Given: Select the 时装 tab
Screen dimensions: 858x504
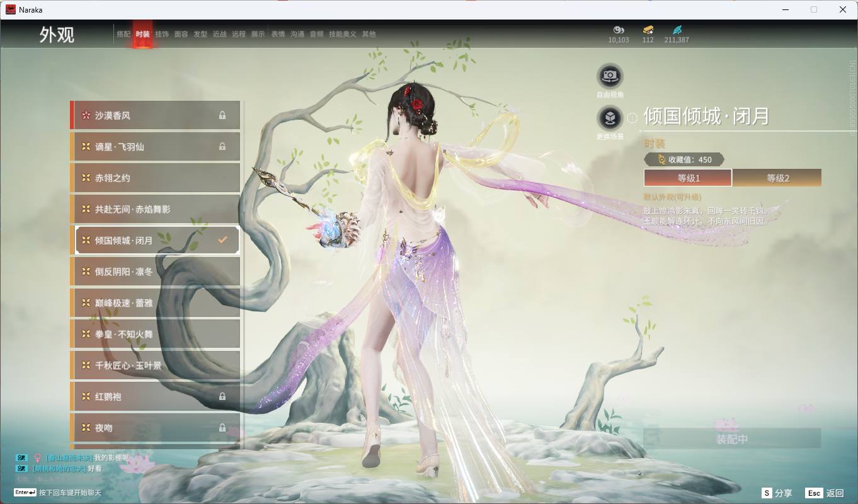Looking at the screenshot, I should click(x=142, y=34).
